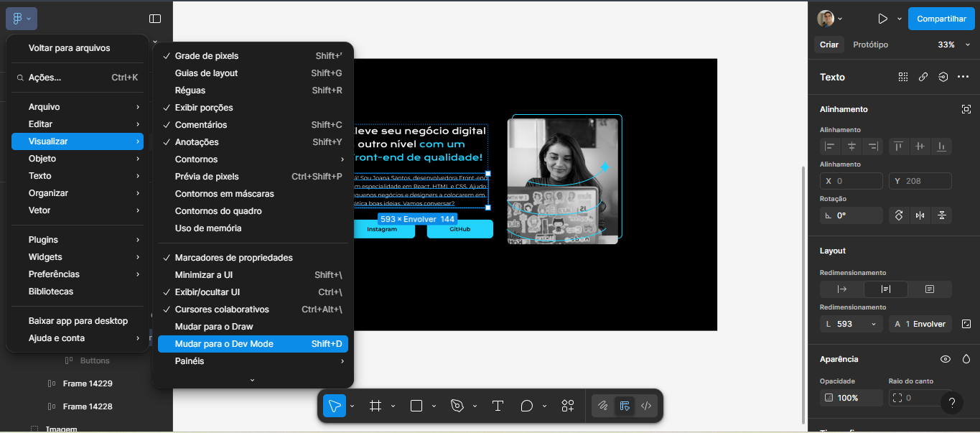Viewport: 980px width, 433px height.
Task: Open the Figma main menu logo button
Action: click(x=22, y=19)
